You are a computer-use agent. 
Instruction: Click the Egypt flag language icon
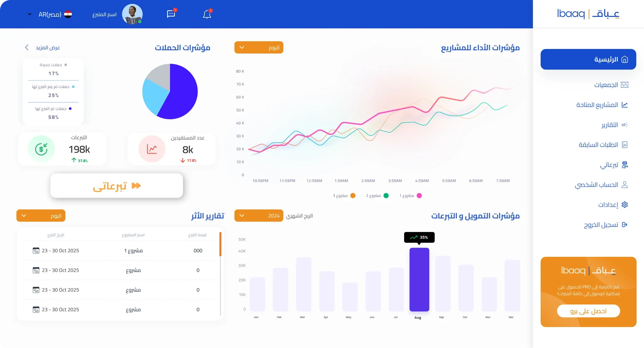click(68, 14)
